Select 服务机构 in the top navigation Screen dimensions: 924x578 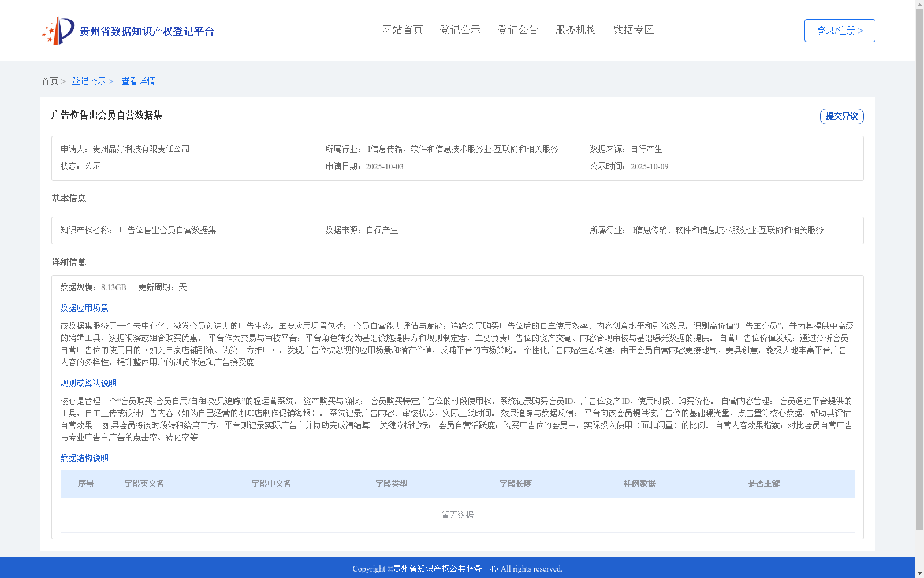[576, 29]
